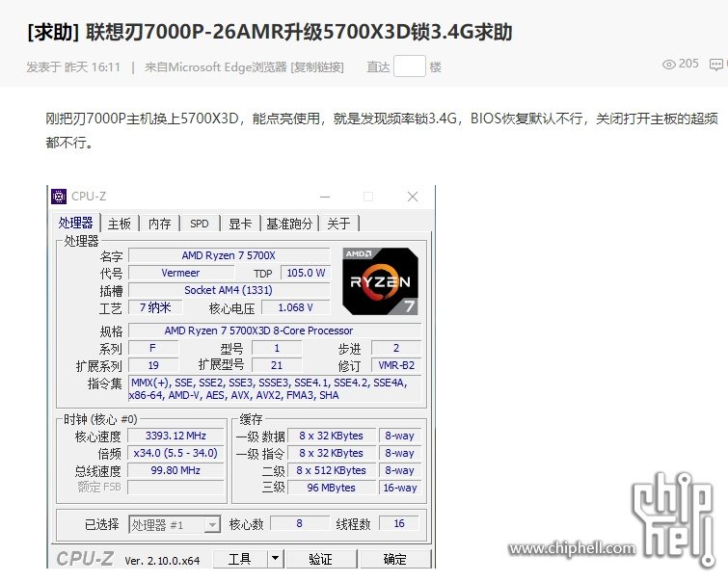Click the [复制链接] link

[x=317, y=67]
